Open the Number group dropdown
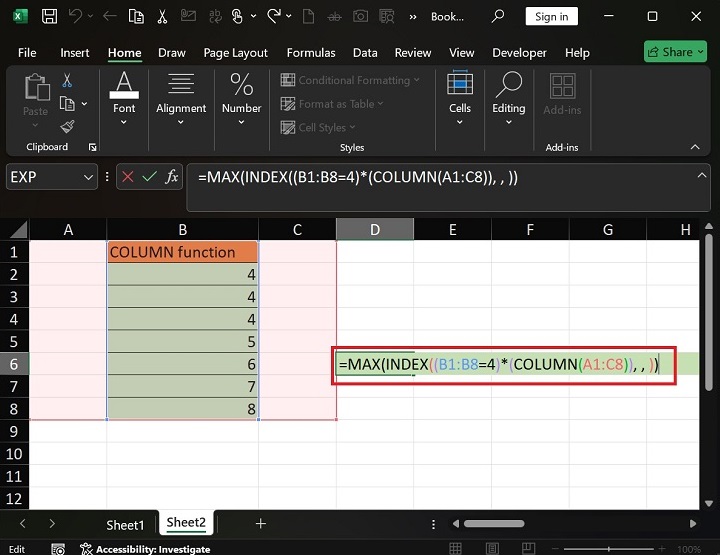Viewport: 720px width, 555px height. [x=242, y=122]
